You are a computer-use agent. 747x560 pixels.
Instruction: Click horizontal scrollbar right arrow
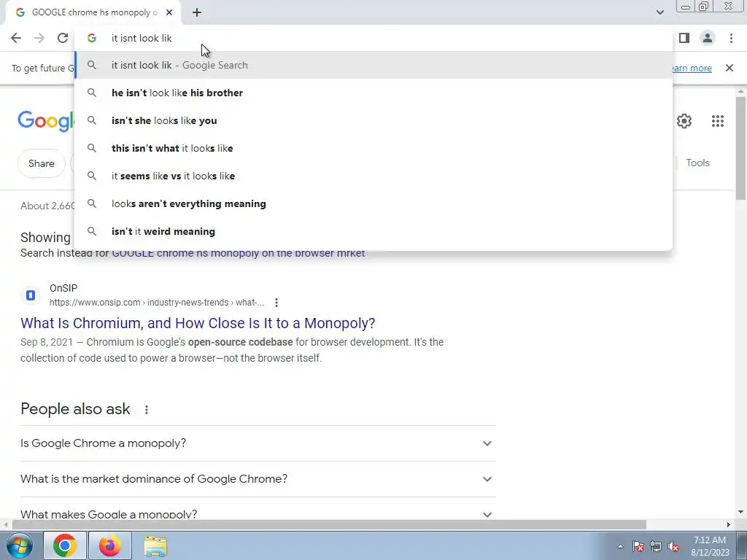729,525
